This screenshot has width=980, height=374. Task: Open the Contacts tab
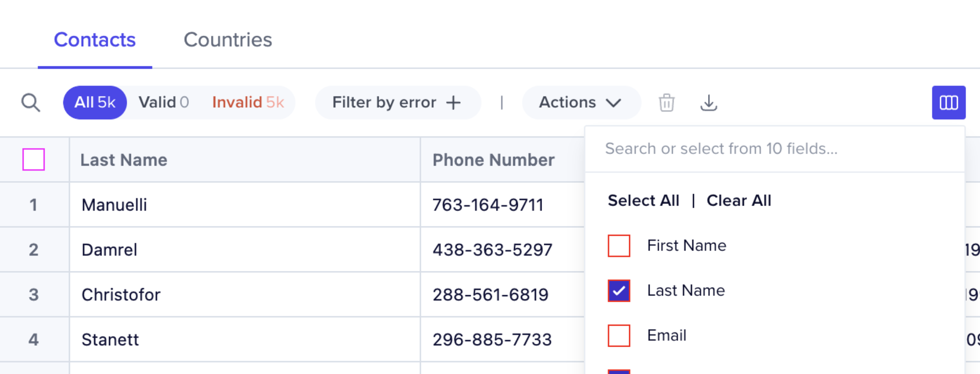tap(95, 40)
